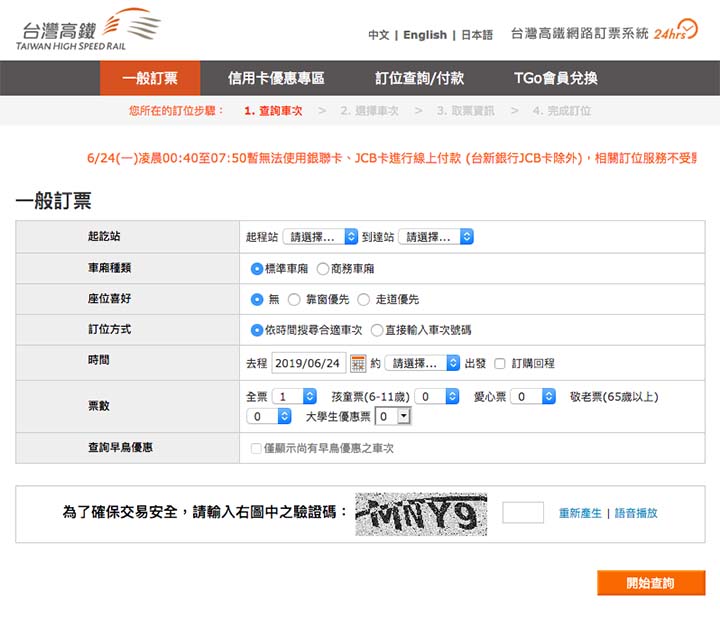Switch to the 一般訂票 tab
The image size is (720, 619).
[150, 78]
